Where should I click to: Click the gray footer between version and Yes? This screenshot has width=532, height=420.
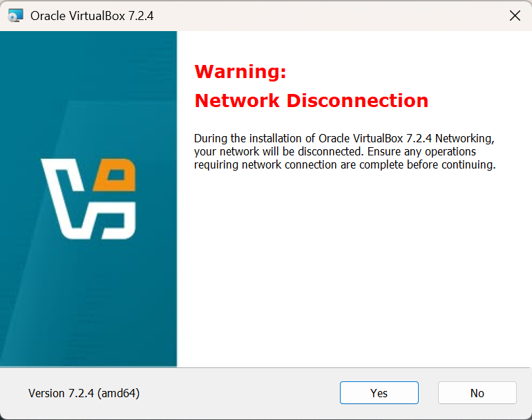[239, 393]
